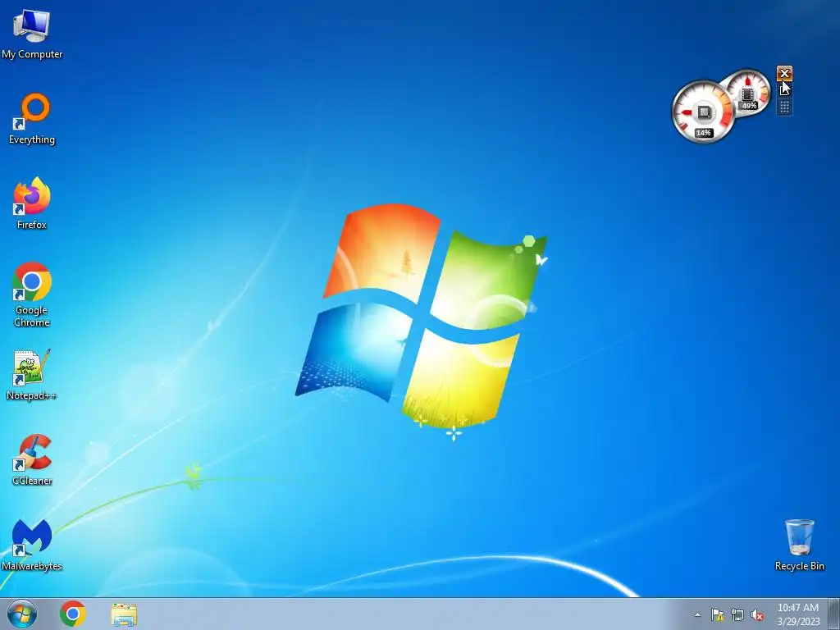Select the My Computer desktop icon

tap(32, 33)
